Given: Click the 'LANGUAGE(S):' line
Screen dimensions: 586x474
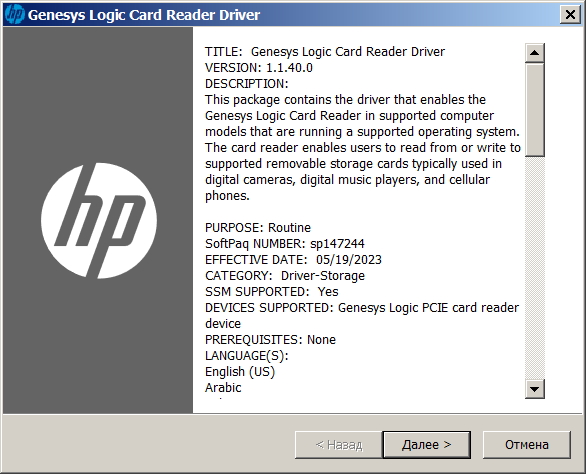Looking at the screenshot, I should point(247,356).
